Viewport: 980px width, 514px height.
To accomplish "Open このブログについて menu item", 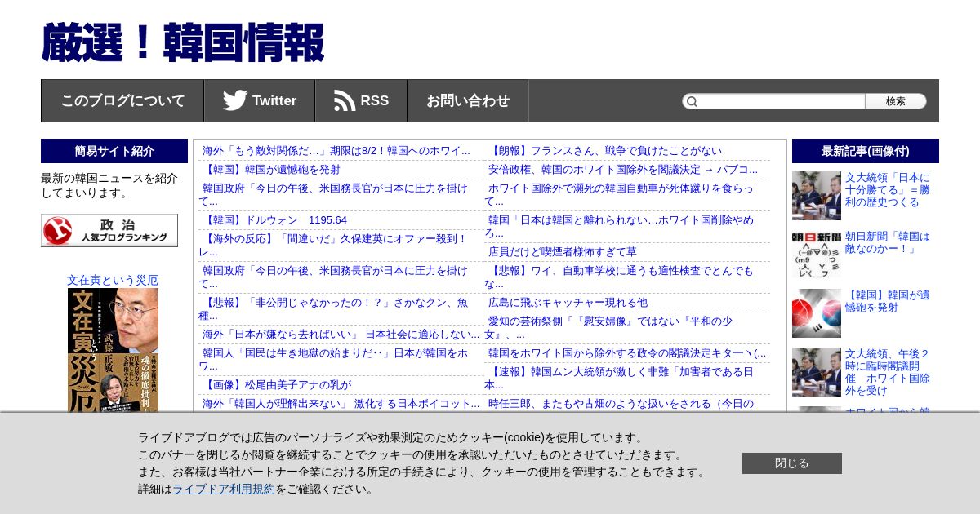I will click(x=122, y=101).
